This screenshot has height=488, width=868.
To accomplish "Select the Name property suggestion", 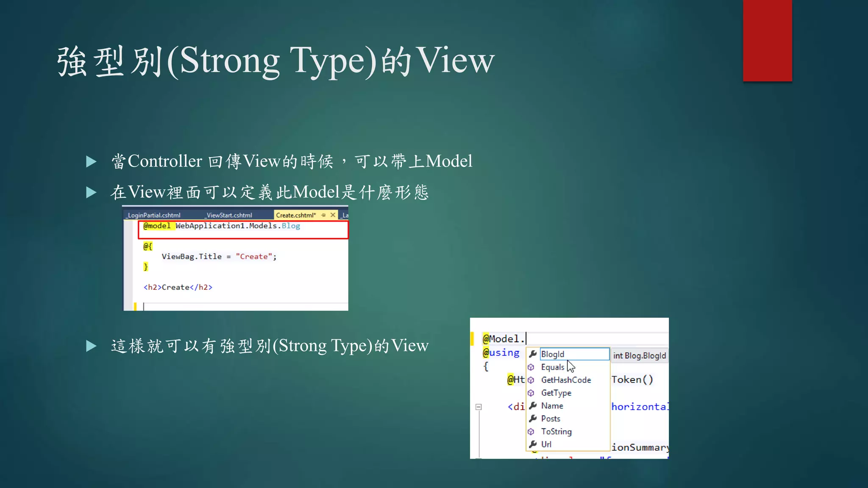I will (552, 406).
